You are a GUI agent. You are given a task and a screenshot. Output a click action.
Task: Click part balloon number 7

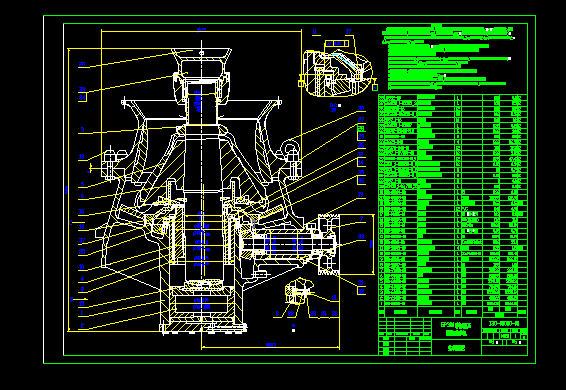tap(361, 219)
